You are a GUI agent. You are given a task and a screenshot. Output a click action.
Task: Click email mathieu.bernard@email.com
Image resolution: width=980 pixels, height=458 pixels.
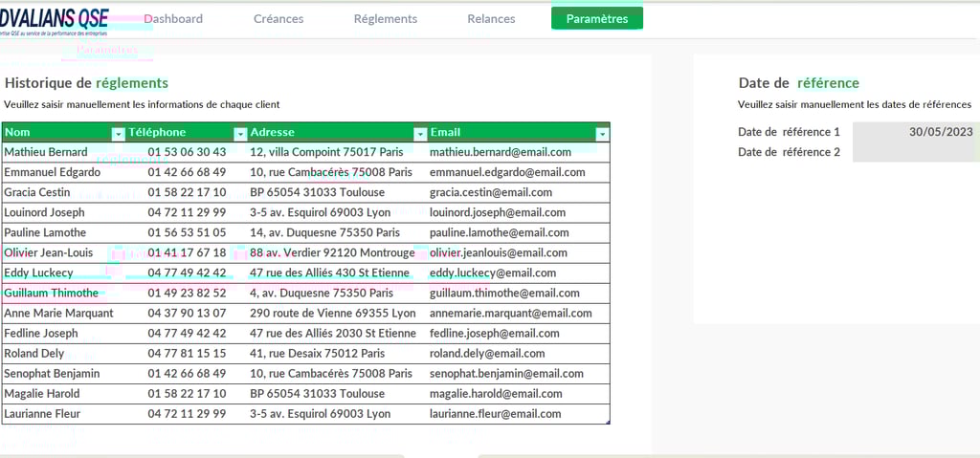[501, 152]
